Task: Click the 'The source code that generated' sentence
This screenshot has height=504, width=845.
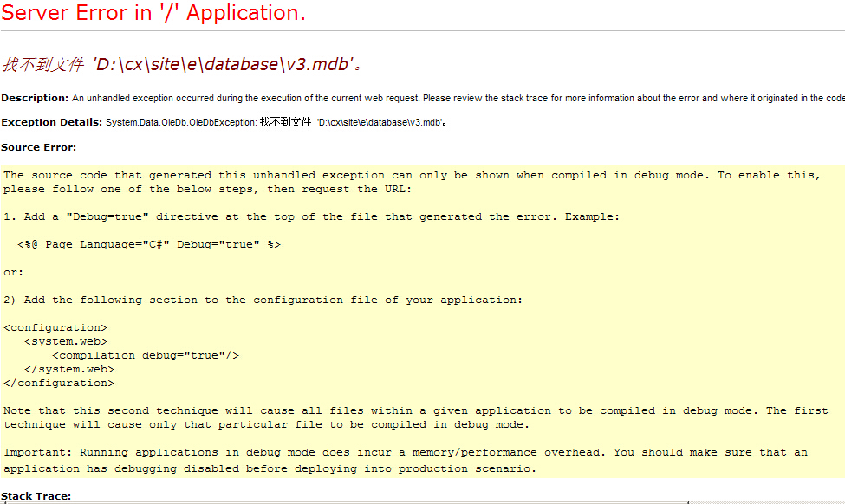Action: [x=411, y=182]
